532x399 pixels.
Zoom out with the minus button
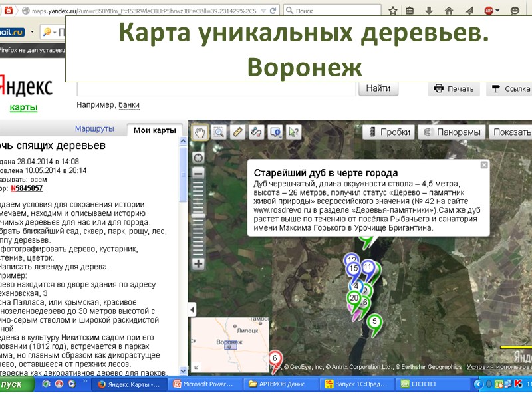198,174
